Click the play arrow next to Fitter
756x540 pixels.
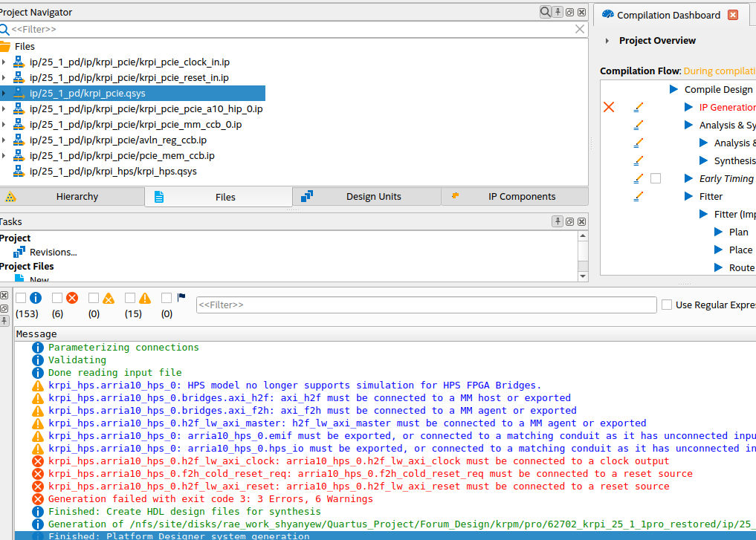pos(688,196)
